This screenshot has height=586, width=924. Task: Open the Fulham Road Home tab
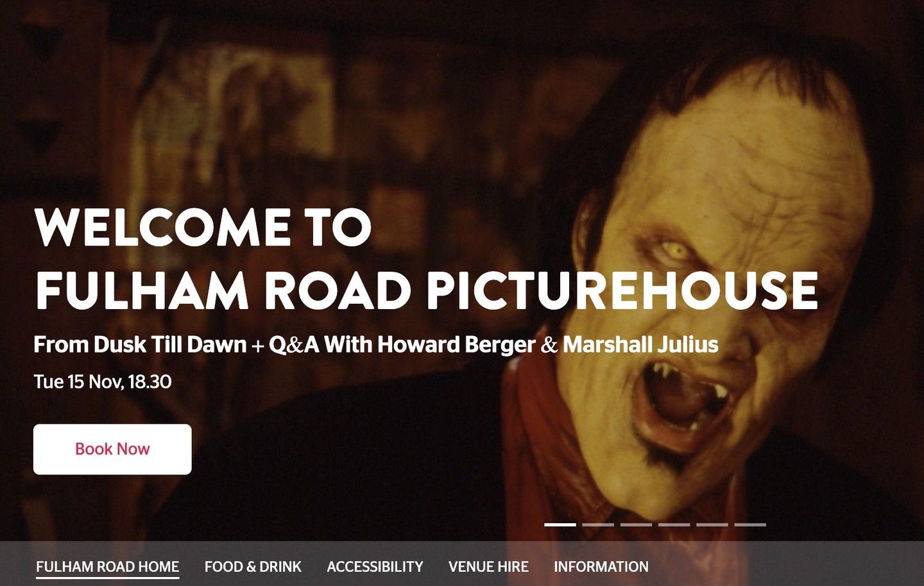(x=107, y=567)
